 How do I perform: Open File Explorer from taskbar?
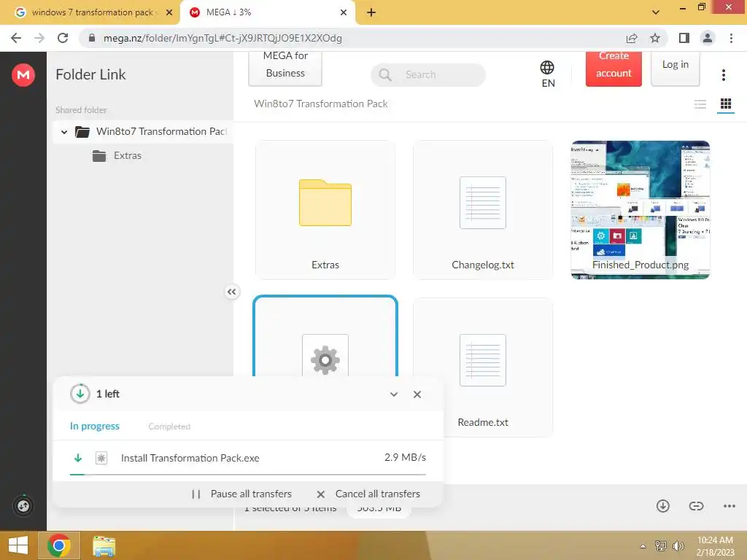pos(104,545)
